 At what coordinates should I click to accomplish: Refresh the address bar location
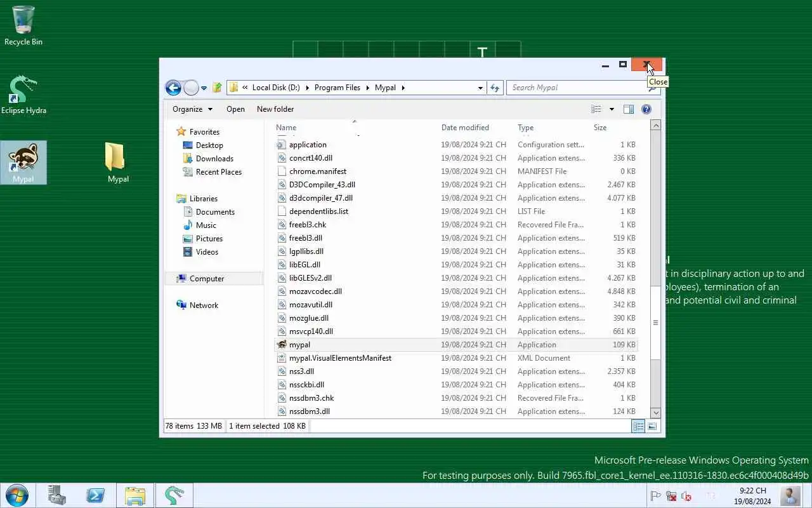tap(495, 88)
